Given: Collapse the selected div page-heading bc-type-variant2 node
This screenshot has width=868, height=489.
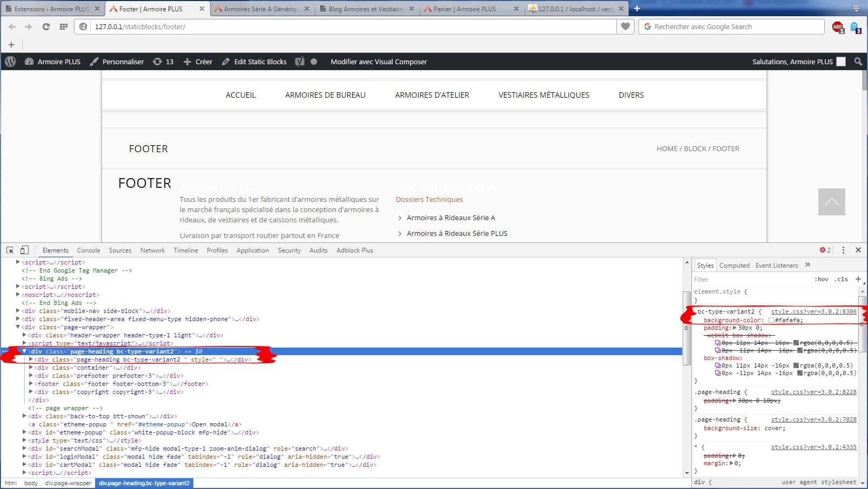Looking at the screenshot, I should 24,351.
